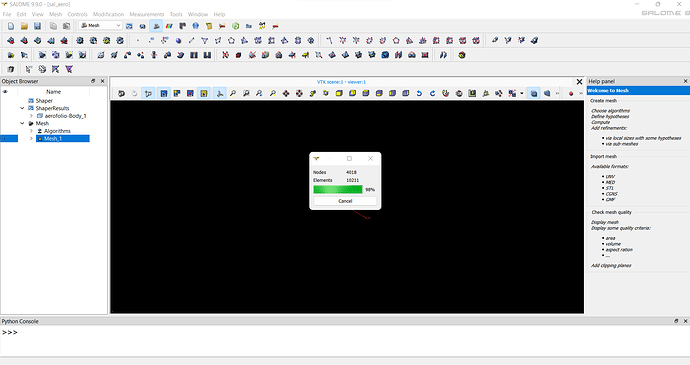
Task: Click the Fit All magnifier icon
Action: coord(233,93)
